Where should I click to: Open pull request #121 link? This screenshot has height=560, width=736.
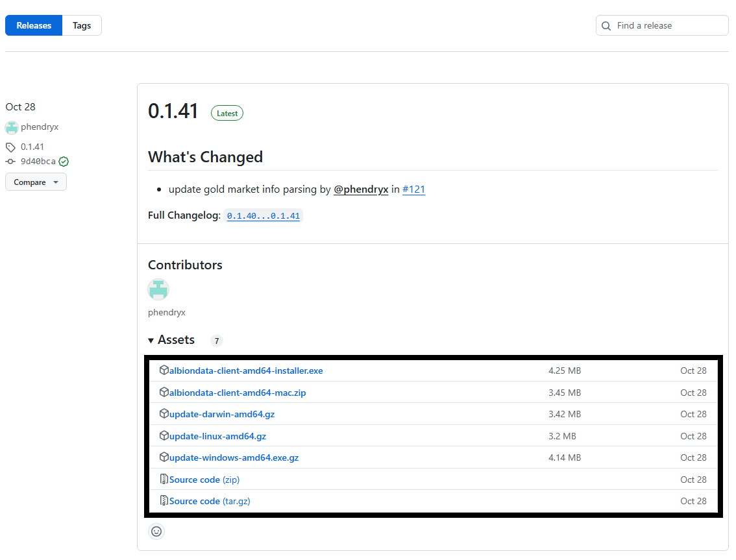(413, 189)
